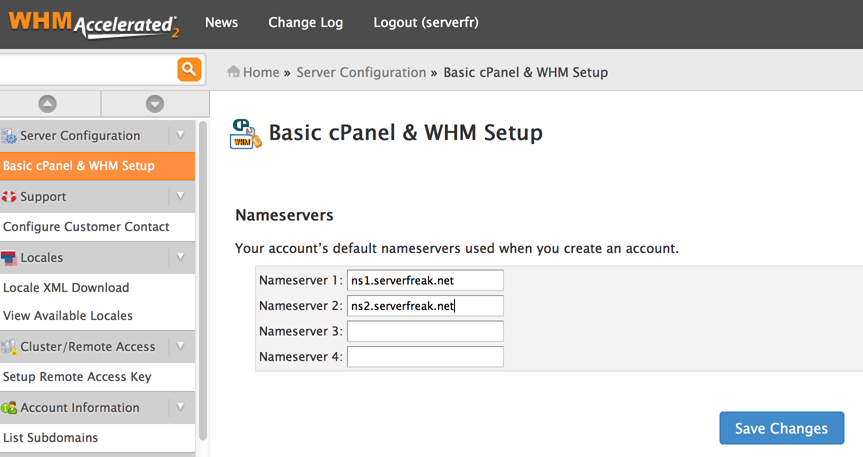The height and width of the screenshot is (457, 863).
Task: Click the Basic cPanel & WHM Setup page icon
Action: pos(245,134)
